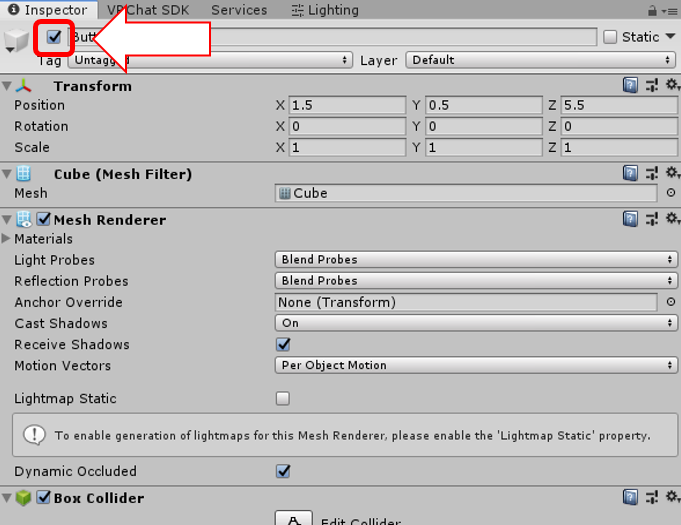Open the Transform gear settings menu
681x525 pixels.
point(672,85)
